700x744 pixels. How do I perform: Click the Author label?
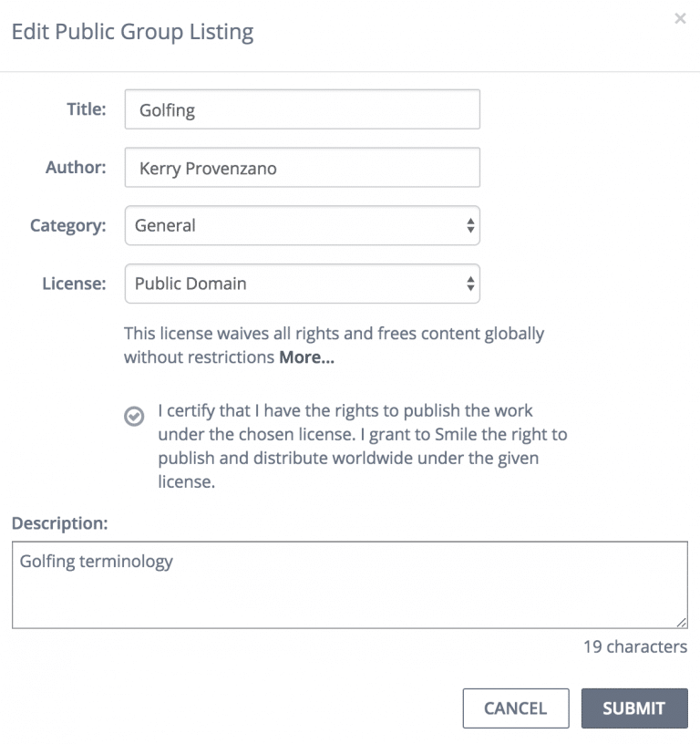(76, 167)
